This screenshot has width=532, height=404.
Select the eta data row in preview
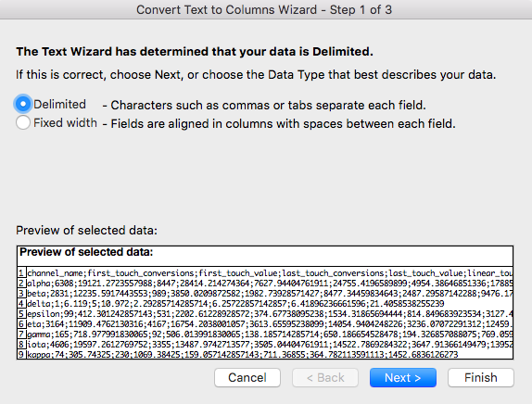point(265,323)
